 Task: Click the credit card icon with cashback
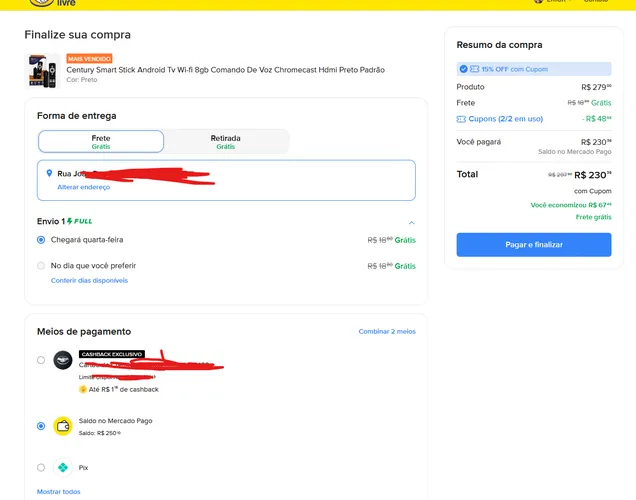[x=63, y=360]
